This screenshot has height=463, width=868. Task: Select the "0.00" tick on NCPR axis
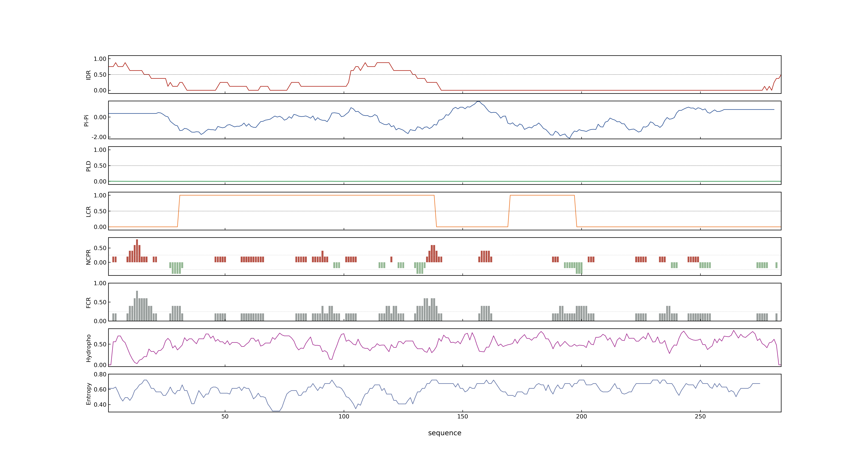point(100,263)
